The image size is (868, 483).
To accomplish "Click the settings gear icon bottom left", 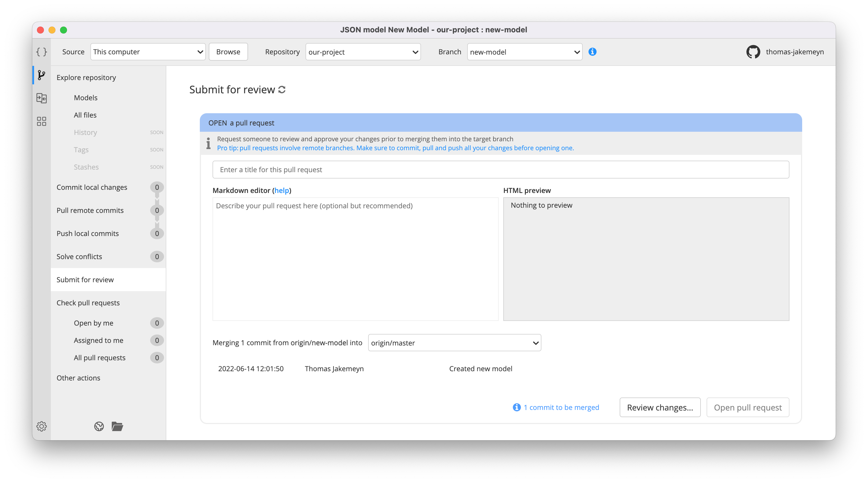I will pos(42,426).
